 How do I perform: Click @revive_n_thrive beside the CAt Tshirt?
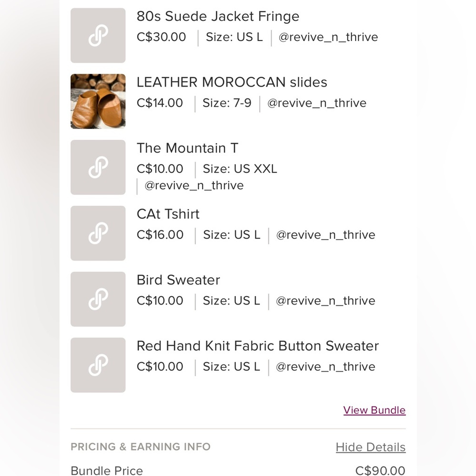click(x=326, y=235)
